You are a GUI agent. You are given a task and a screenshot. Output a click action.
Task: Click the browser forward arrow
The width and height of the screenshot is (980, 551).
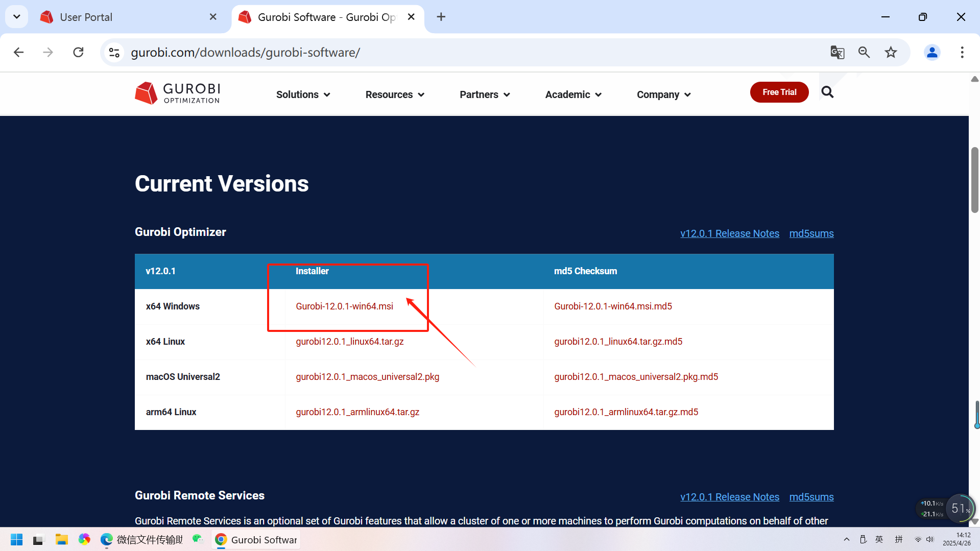coord(48,52)
